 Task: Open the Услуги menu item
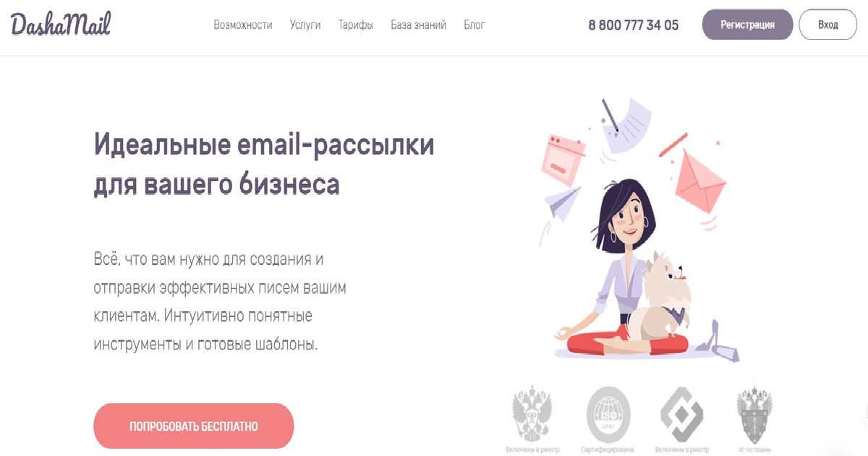tap(305, 25)
